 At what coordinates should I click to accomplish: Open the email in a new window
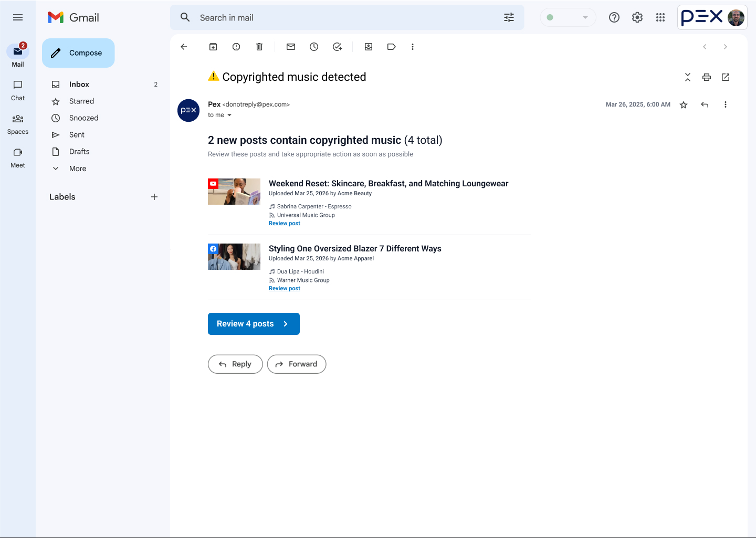coord(726,77)
